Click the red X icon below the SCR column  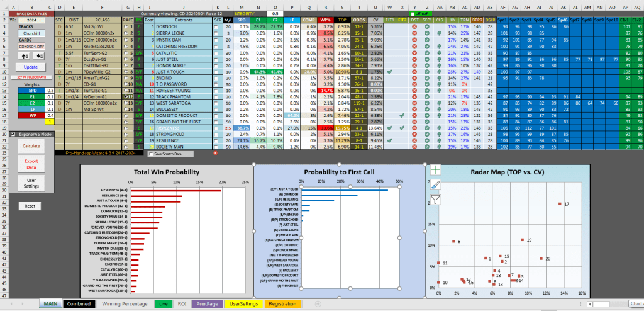[x=216, y=153]
